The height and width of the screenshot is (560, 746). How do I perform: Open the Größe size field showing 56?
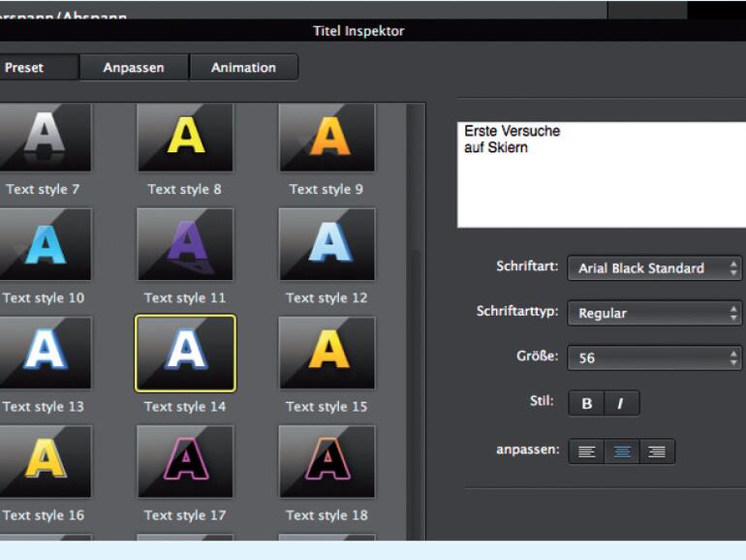655,358
